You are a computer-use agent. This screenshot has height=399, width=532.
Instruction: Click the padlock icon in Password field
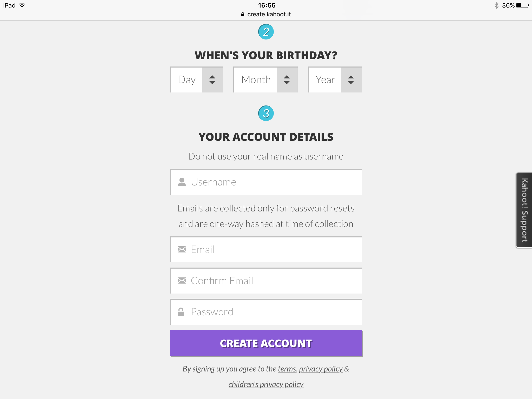(181, 312)
